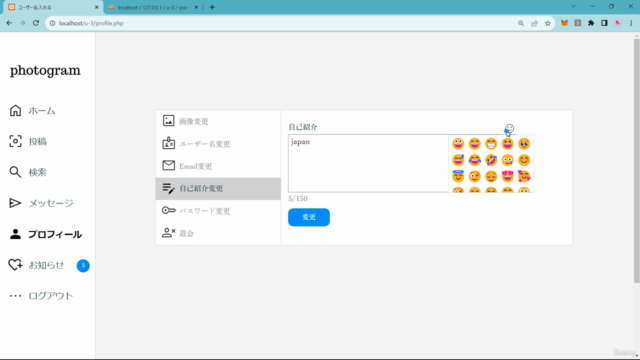Focus the 自己紹介 textarea containing japan
640x360 pixels.
click(x=368, y=163)
